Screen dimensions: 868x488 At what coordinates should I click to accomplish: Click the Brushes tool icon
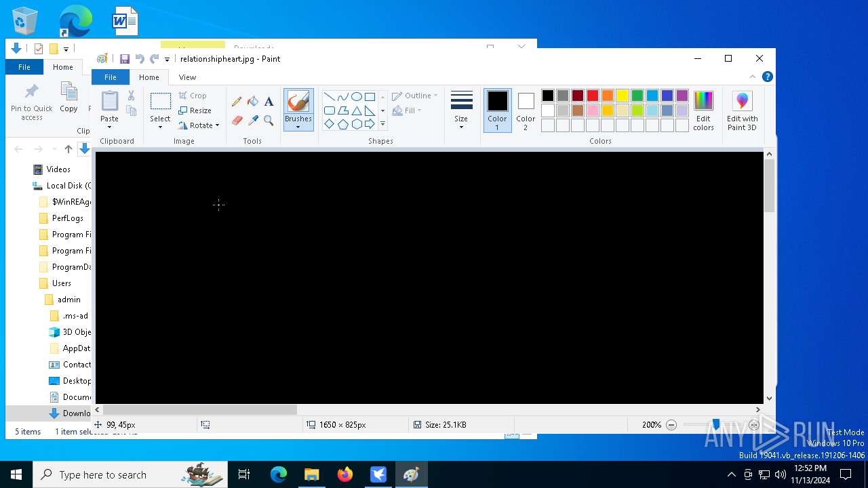[298, 102]
